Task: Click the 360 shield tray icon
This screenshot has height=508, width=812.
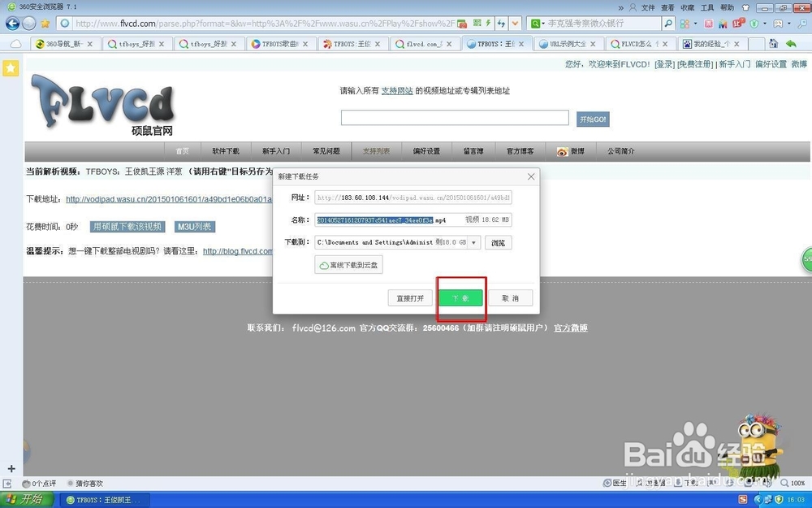Action: tap(779, 500)
